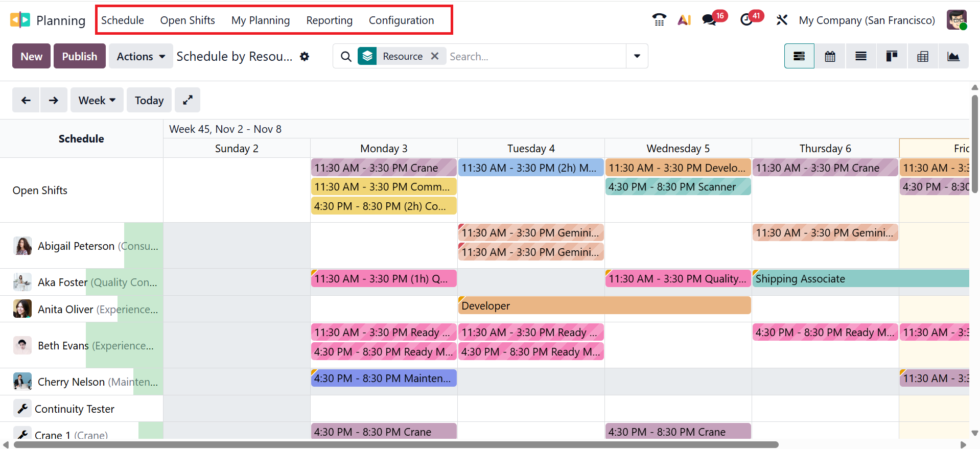The height and width of the screenshot is (449, 980).
Task: Open the Open Shifts menu
Action: pyautogui.click(x=188, y=20)
